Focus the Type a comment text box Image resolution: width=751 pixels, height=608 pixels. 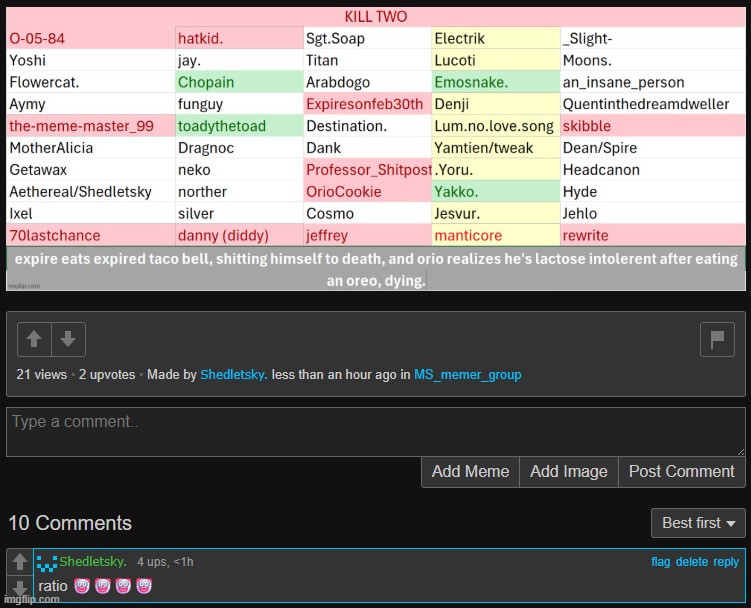pos(375,432)
